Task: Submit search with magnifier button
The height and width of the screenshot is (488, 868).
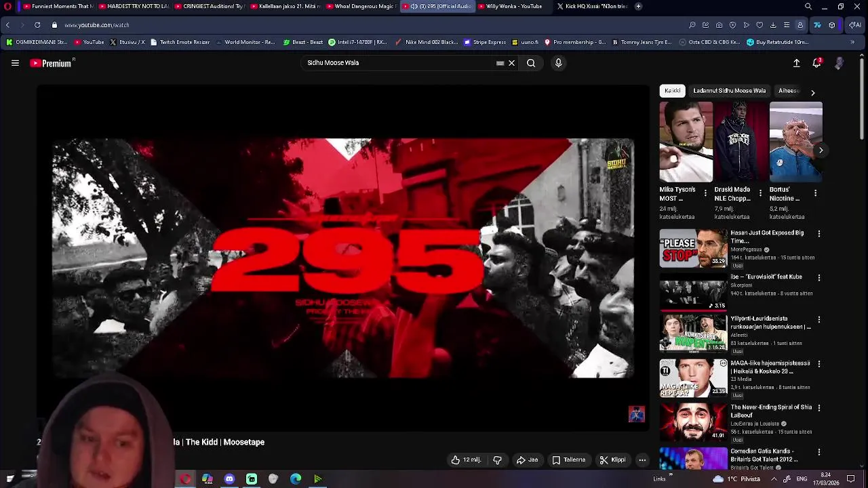Action: [x=531, y=63]
